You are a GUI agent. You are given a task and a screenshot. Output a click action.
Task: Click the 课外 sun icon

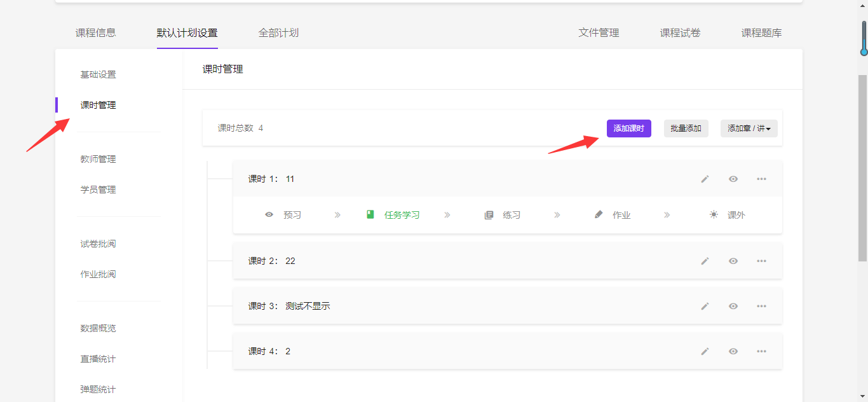coord(714,215)
